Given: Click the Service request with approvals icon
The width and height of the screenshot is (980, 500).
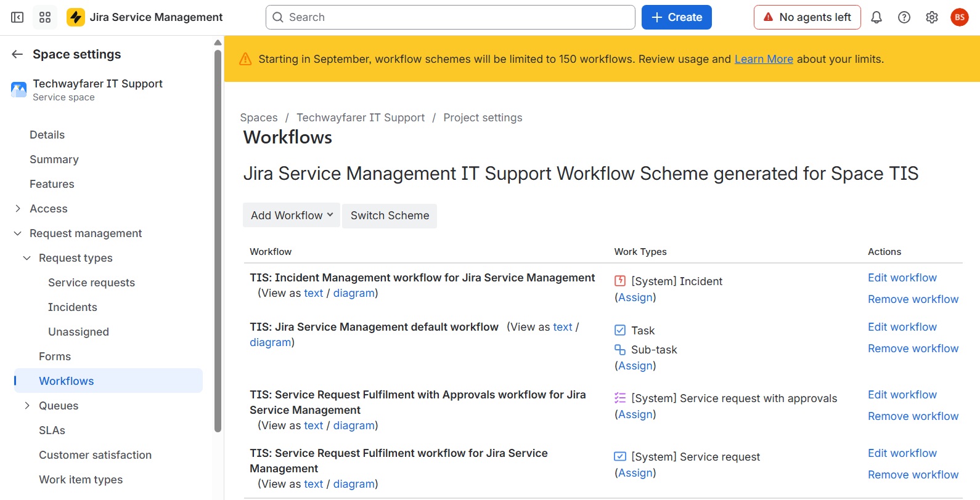Looking at the screenshot, I should [620, 398].
